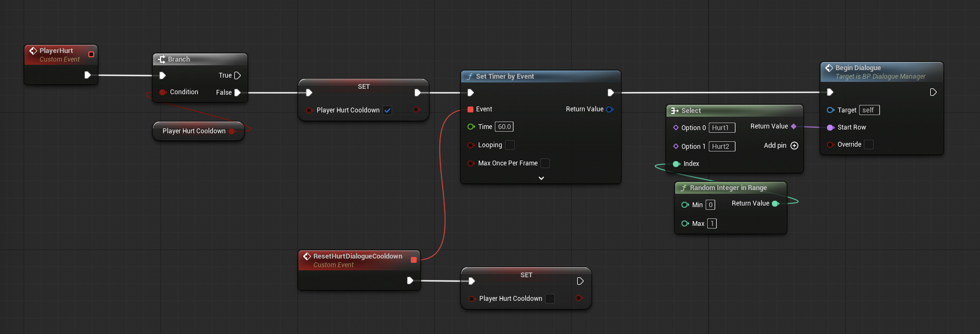Click the Begin Dialogue Target pin

(830, 110)
